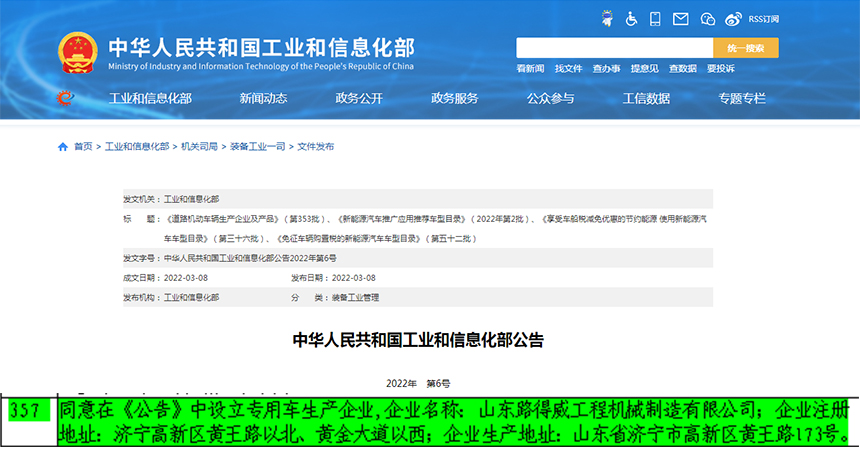Open the Weibo icon
Image resolution: width=860 pixels, height=458 pixels.
(733, 19)
